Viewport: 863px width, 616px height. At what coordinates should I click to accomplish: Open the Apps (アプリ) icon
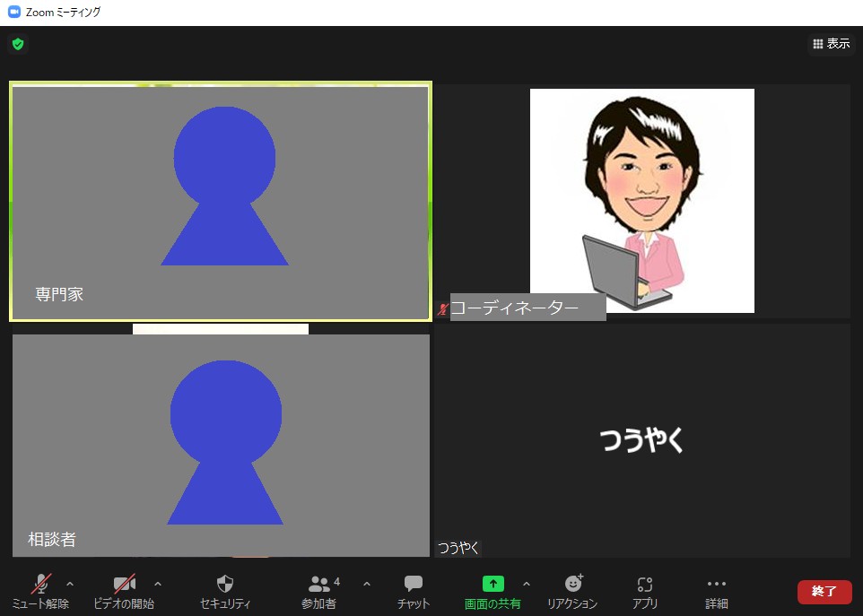pos(644,585)
